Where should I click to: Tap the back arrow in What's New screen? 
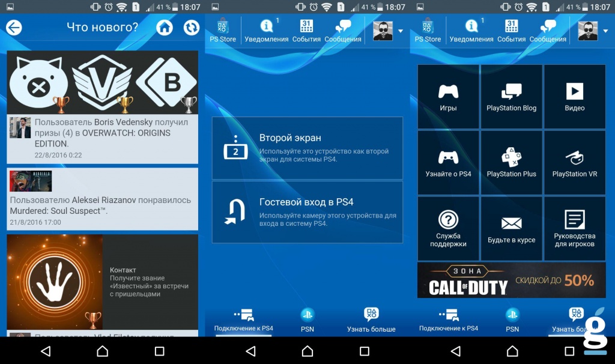tap(14, 28)
